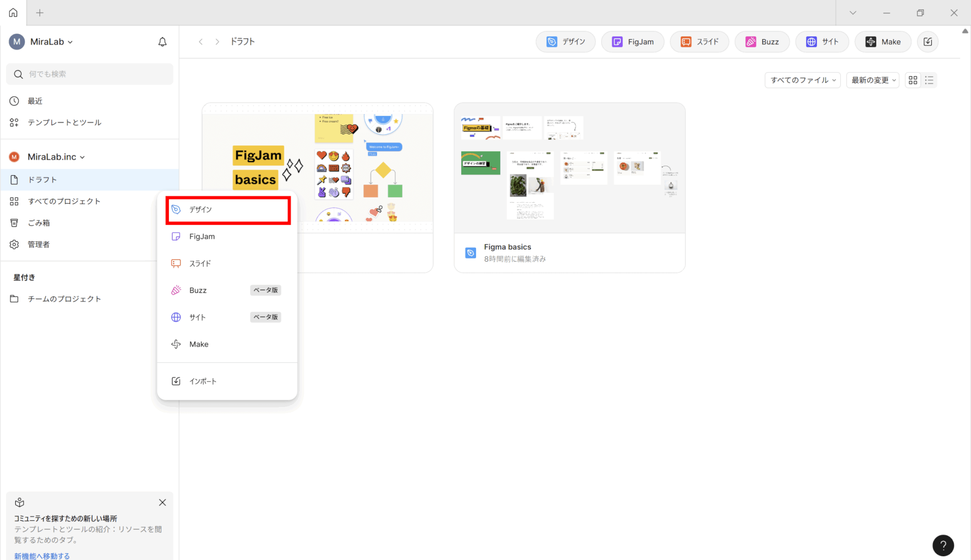This screenshot has width=971, height=560.
Task: Choose Import in popup menu
Action: [227, 381]
